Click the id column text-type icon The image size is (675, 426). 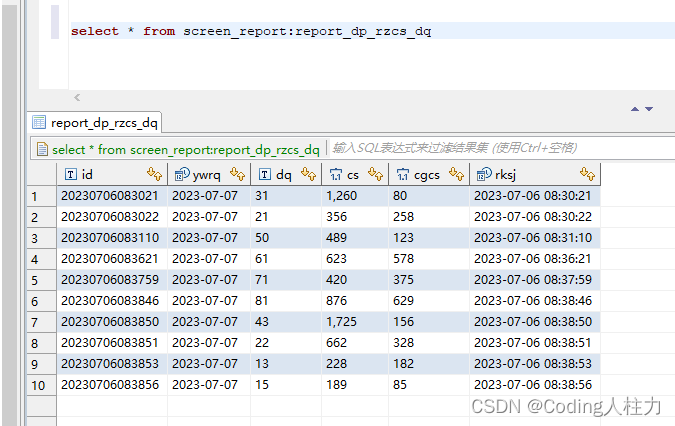point(71,174)
